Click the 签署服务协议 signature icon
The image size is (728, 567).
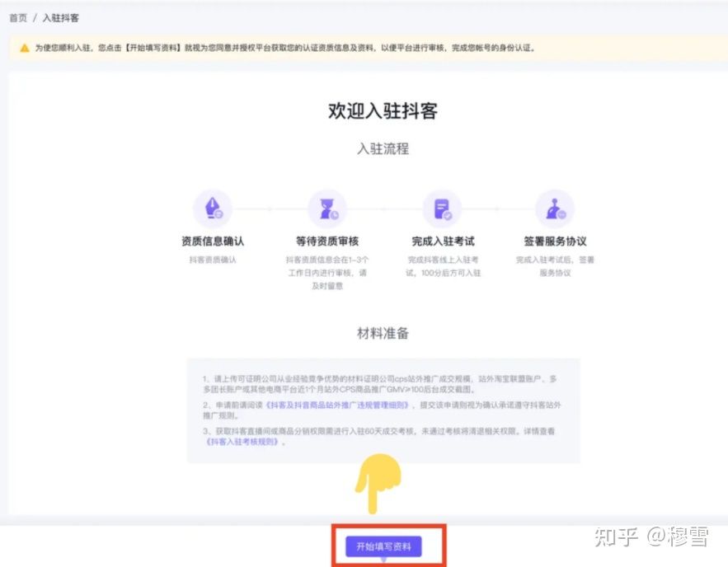point(555,207)
